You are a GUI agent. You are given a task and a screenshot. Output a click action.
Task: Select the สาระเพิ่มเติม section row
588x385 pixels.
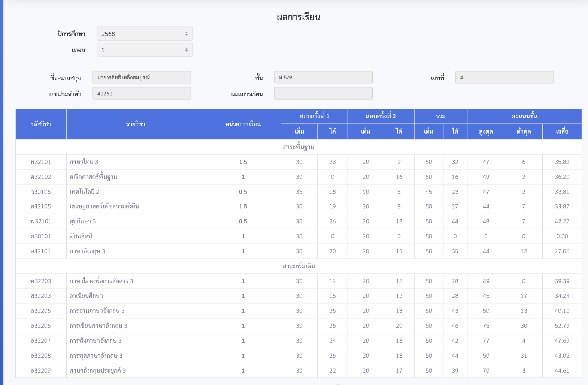tap(298, 266)
